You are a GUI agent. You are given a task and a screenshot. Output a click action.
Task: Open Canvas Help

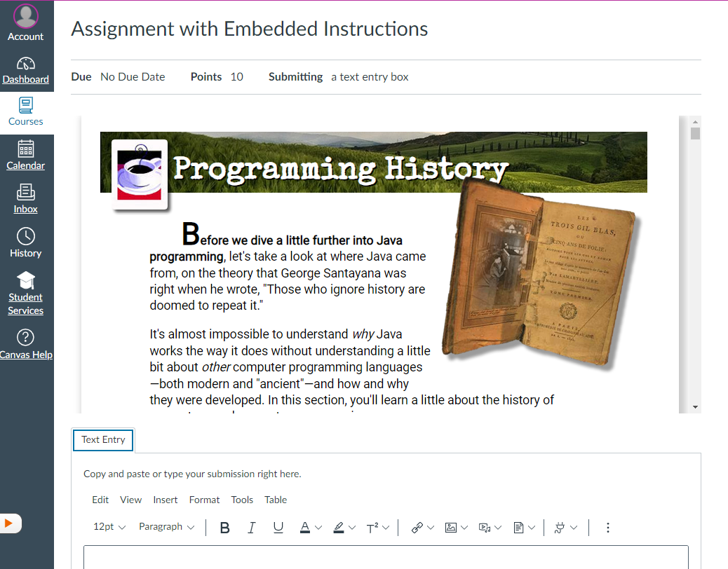(26, 345)
